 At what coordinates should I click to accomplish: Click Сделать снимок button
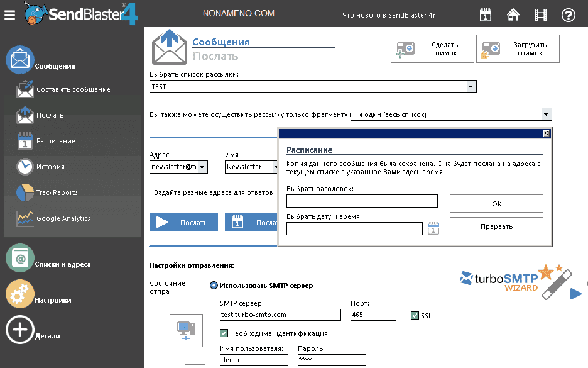coord(432,49)
